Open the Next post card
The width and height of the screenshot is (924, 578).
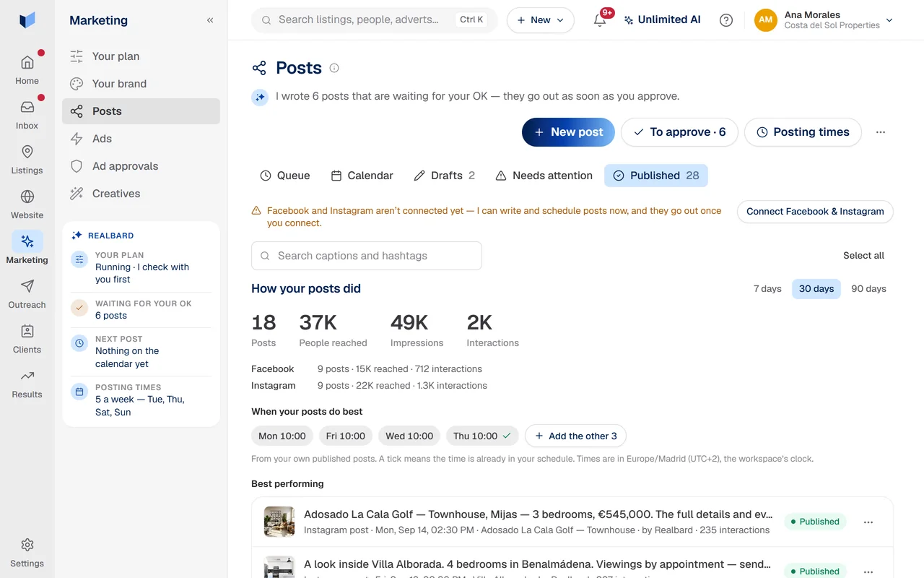point(141,351)
